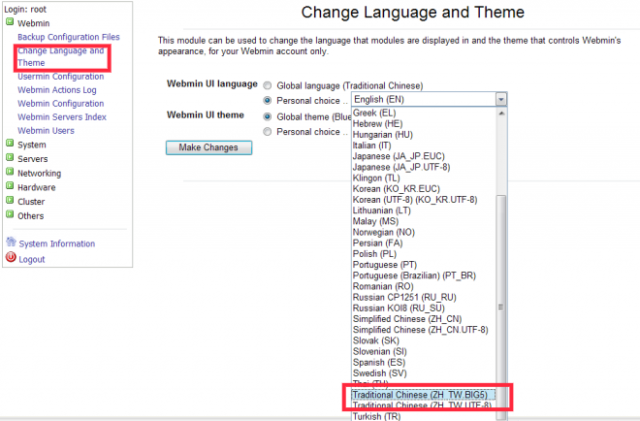
Task: Choose Hungarian (HU) from the list
Action: pyautogui.click(x=424, y=134)
